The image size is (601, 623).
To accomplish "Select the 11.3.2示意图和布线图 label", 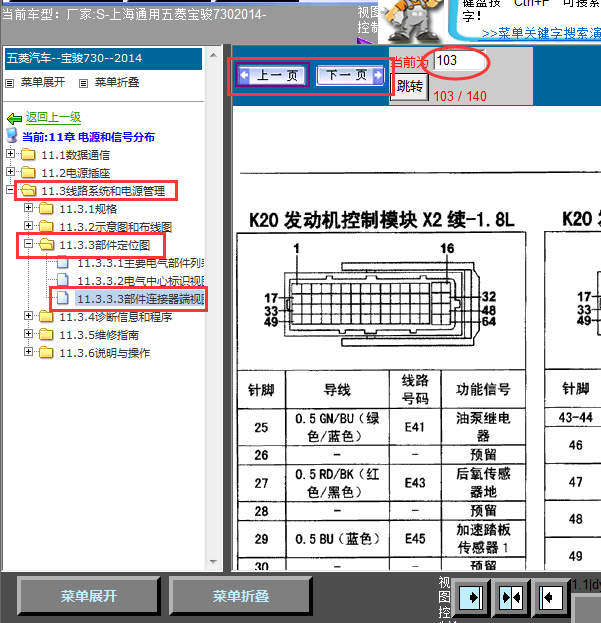I will coord(116,227).
